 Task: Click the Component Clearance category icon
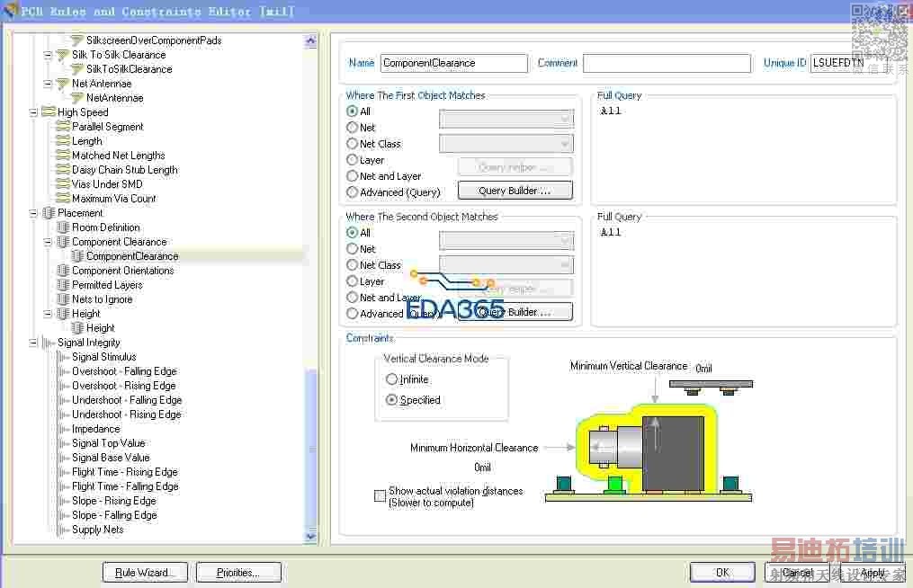click(x=63, y=242)
